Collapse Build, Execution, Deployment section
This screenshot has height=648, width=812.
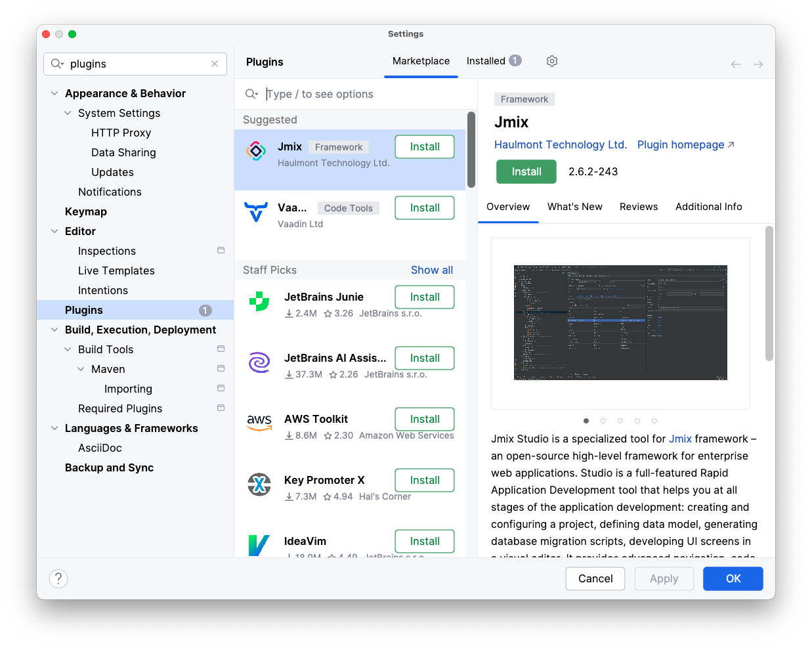click(x=54, y=330)
